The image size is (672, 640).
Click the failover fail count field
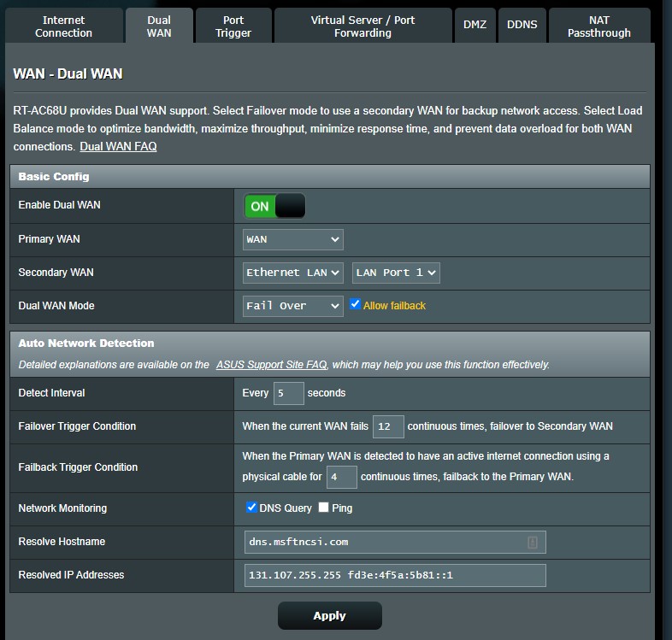[388, 426]
